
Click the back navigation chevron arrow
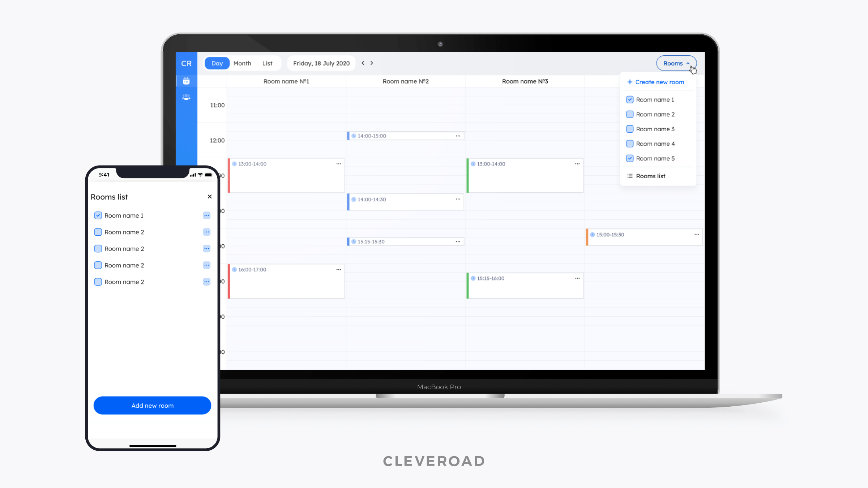[x=363, y=63]
